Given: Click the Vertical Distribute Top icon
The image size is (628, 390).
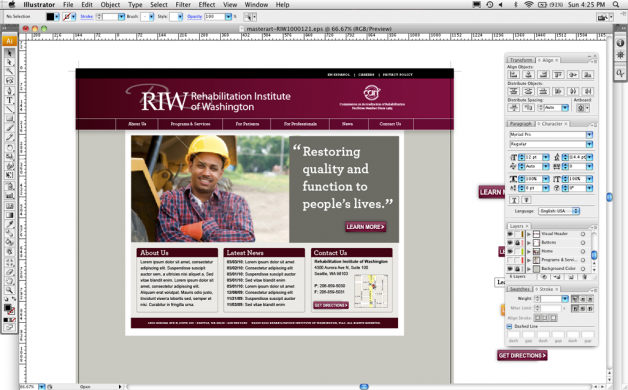Looking at the screenshot, I should coord(513,91).
